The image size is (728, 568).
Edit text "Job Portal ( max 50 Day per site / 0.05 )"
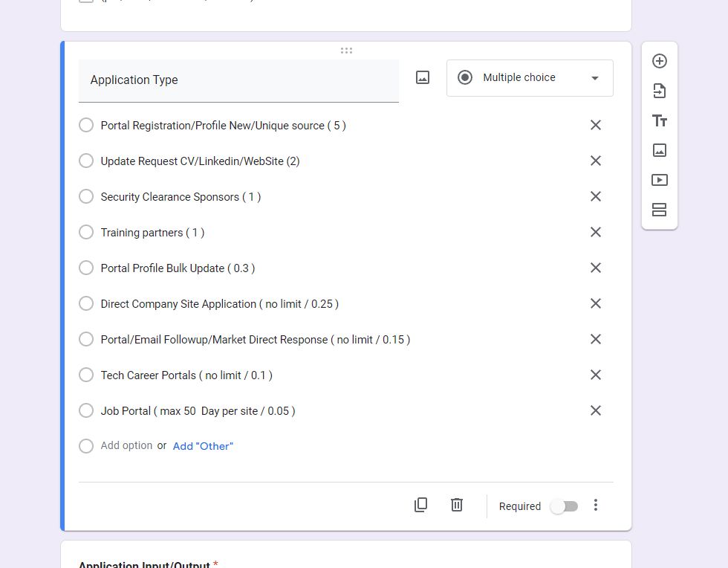(198, 411)
